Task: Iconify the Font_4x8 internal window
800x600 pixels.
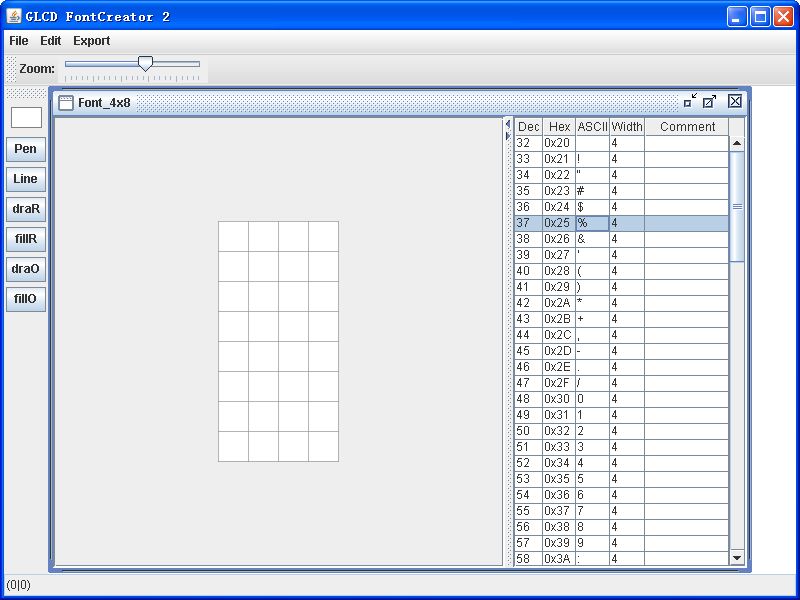Action: 690,101
